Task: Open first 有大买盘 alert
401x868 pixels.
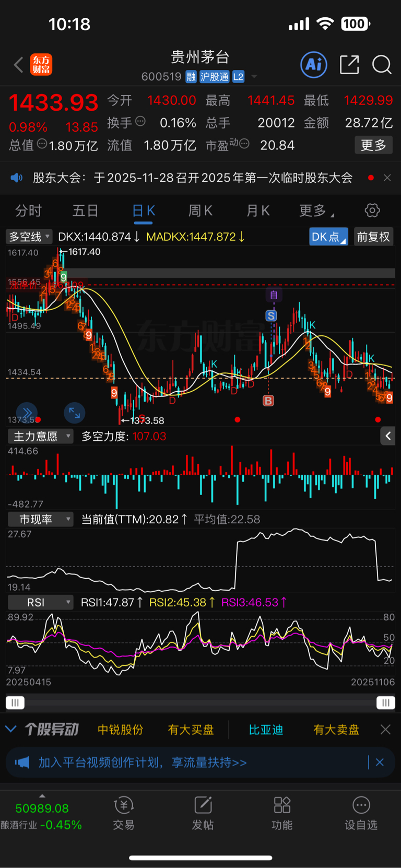Action: [191, 730]
